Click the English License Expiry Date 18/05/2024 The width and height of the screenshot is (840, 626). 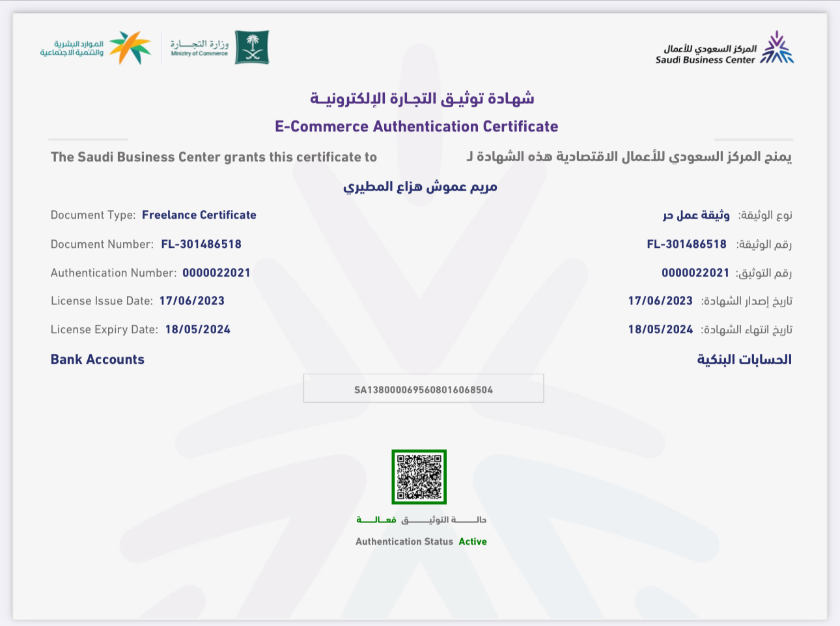(198, 329)
